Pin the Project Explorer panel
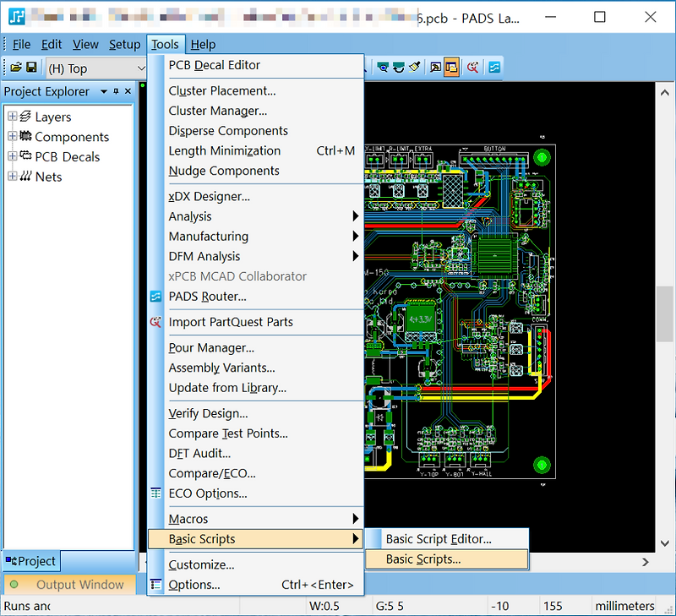 (x=116, y=91)
